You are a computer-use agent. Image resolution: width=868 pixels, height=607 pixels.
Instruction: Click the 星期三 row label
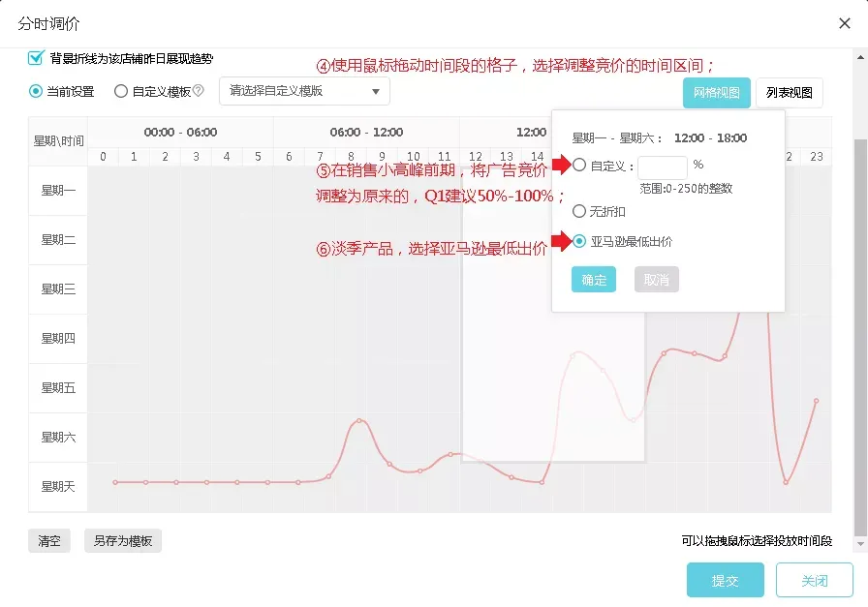click(58, 288)
